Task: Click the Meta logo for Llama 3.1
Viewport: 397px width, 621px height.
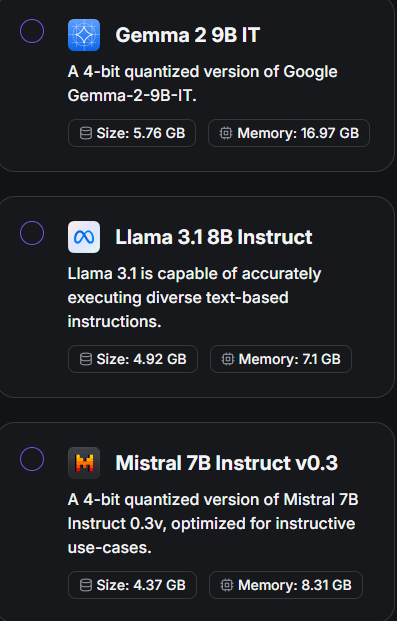Action: click(84, 237)
